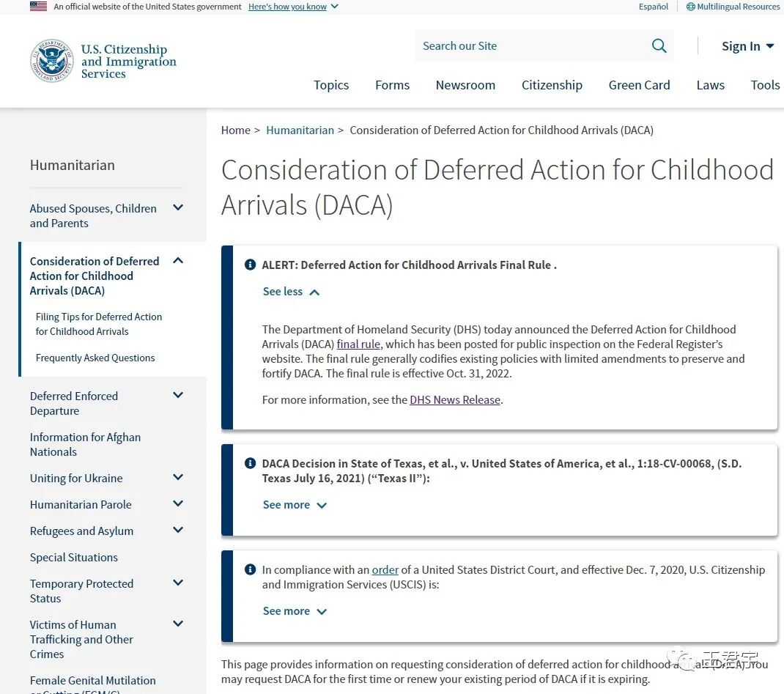Click the magnifying glass search icon
784x694 pixels.
659,46
